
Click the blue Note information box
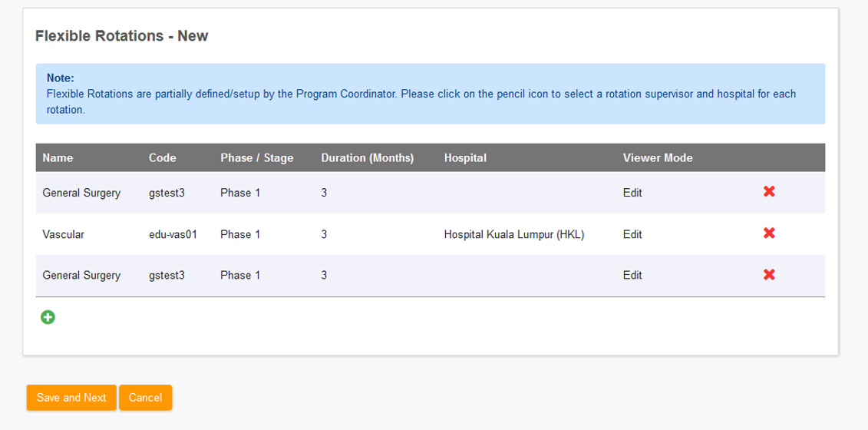click(430, 94)
